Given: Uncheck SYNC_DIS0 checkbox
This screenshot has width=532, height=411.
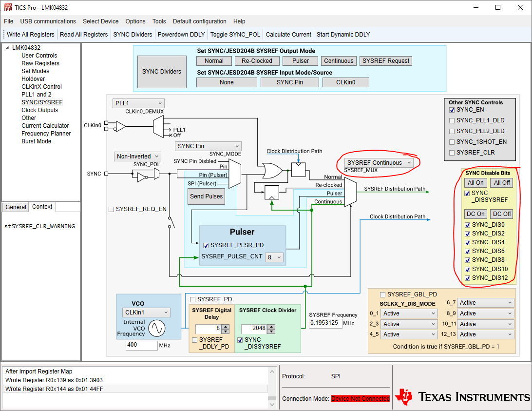Looking at the screenshot, I should coord(467,225).
